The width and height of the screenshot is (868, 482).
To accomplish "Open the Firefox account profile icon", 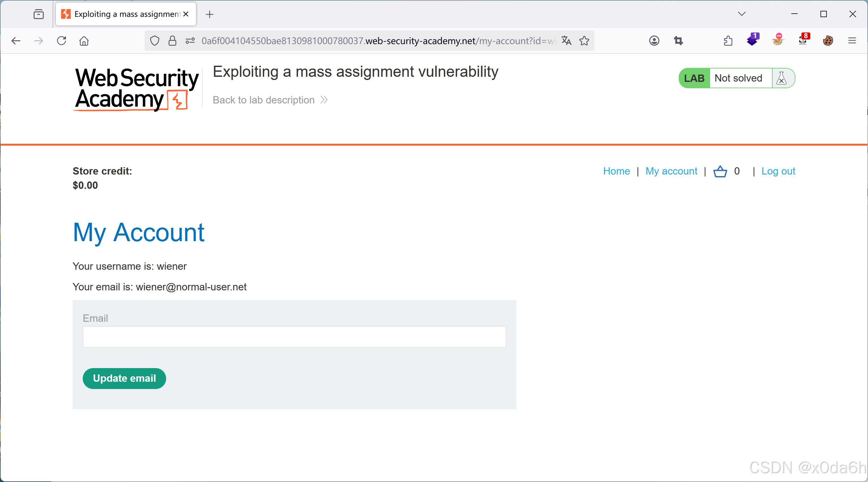I will tap(654, 41).
